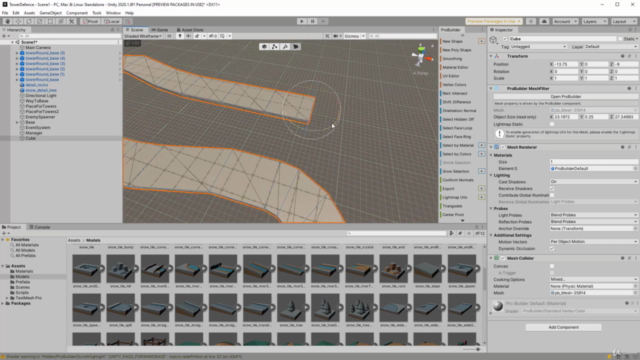
Task: Click the Add Component button
Action: point(563,327)
